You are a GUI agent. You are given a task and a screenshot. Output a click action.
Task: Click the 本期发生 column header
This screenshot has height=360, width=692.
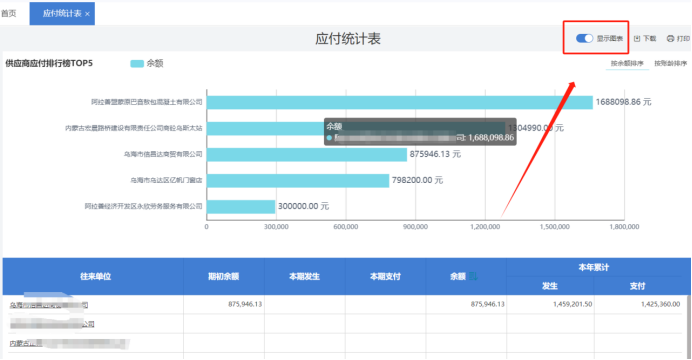[x=305, y=277]
